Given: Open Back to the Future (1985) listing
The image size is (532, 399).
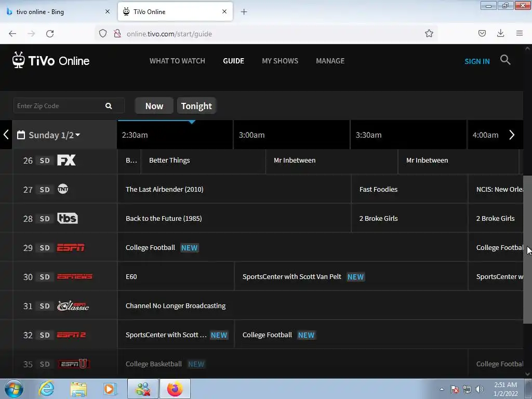Looking at the screenshot, I should [x=234, y=218].
